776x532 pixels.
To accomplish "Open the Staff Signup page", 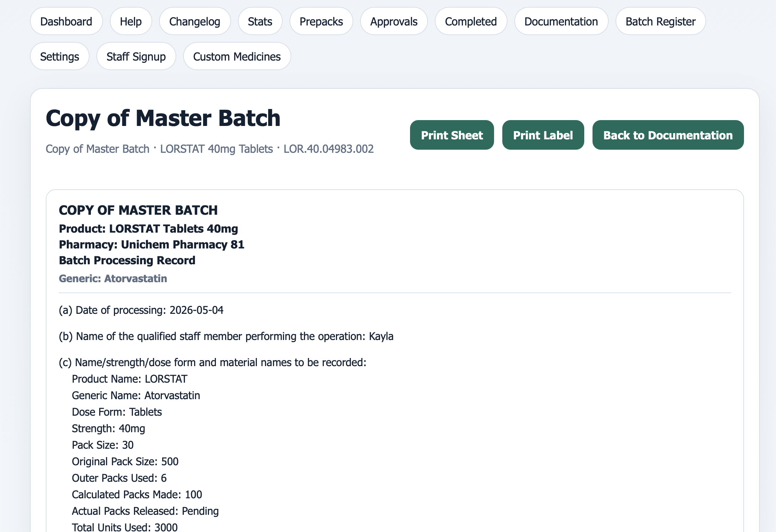I will (136, 56).
